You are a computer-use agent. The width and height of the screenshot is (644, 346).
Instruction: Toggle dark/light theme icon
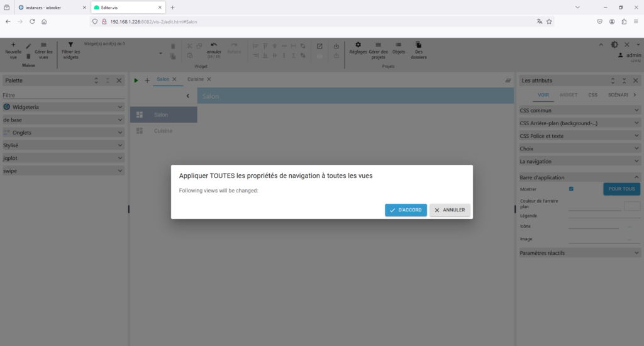point(614,45)
